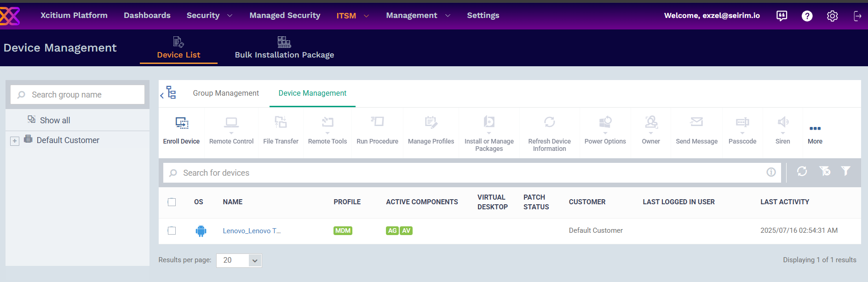Screen dimensions: 868x282
Task: Sort by the PROFILE column header
Action: point(347,202)
